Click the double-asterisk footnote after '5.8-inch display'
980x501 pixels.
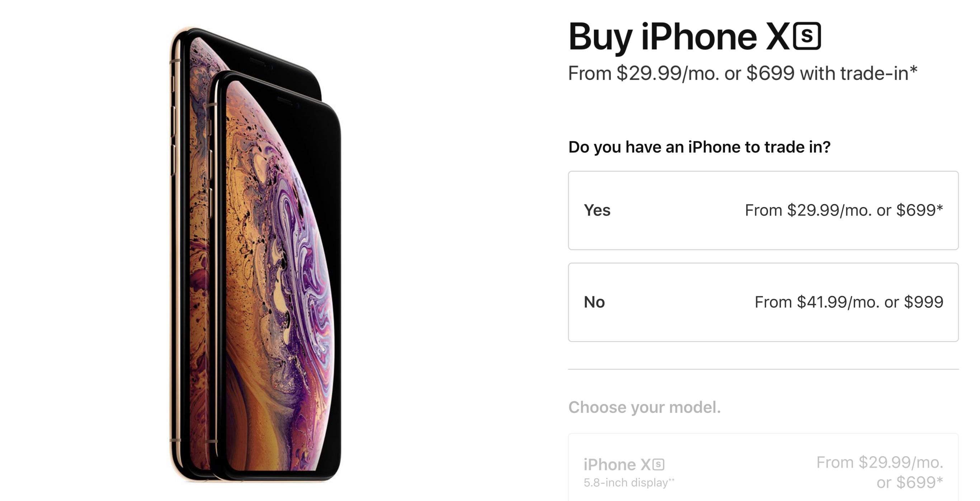click(672, 480)
